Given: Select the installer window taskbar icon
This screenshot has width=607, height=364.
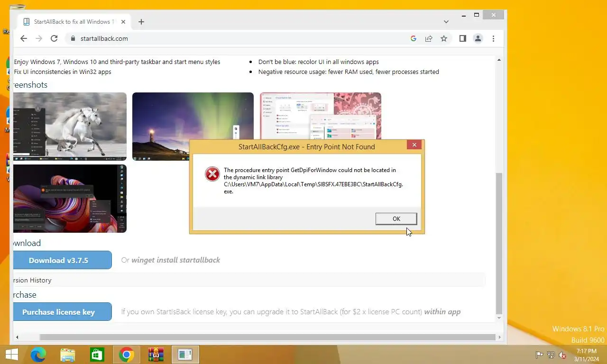Looking at the screenshot, I should point(185,355).
